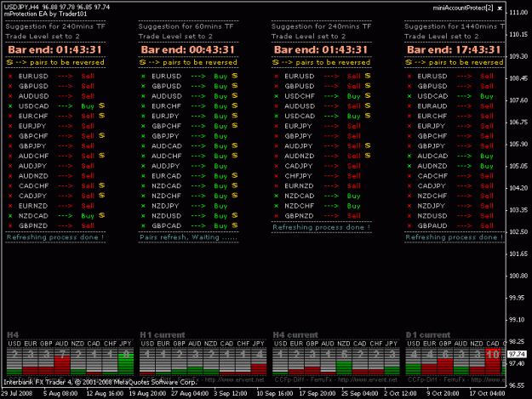Click the green x marker beside USDCHF

(276, 96)
